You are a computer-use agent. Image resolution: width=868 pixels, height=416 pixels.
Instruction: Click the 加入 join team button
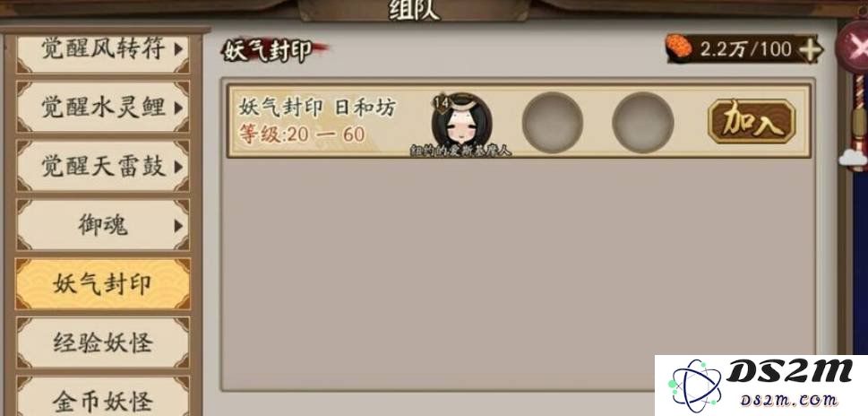(752, 121)
